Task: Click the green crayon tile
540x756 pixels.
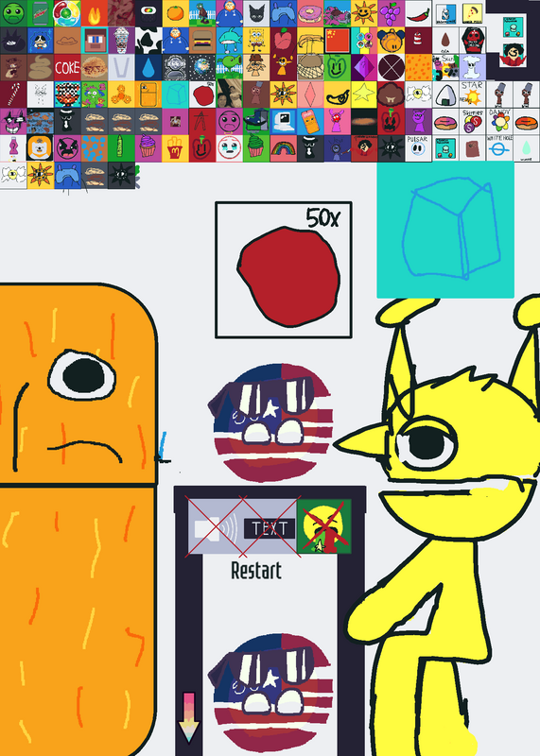Action: pyautogui.click(x=121, y=148)
